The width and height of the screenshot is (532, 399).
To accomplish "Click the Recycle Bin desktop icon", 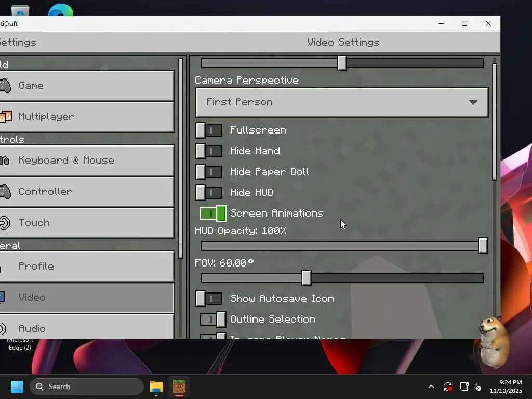I will click(20, 10).
